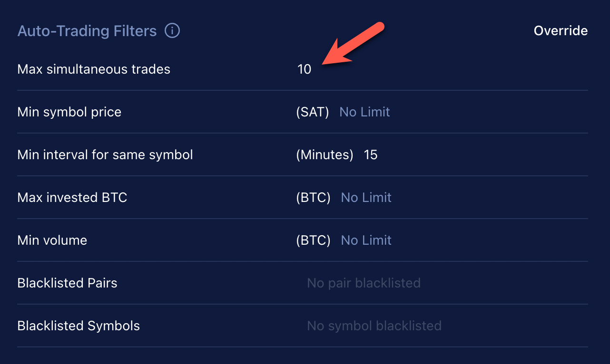The image size is (610, 364).
Task: Click the (BTC) unit in Min volume row
Action: pyautogui.click(x=313, y=240)
